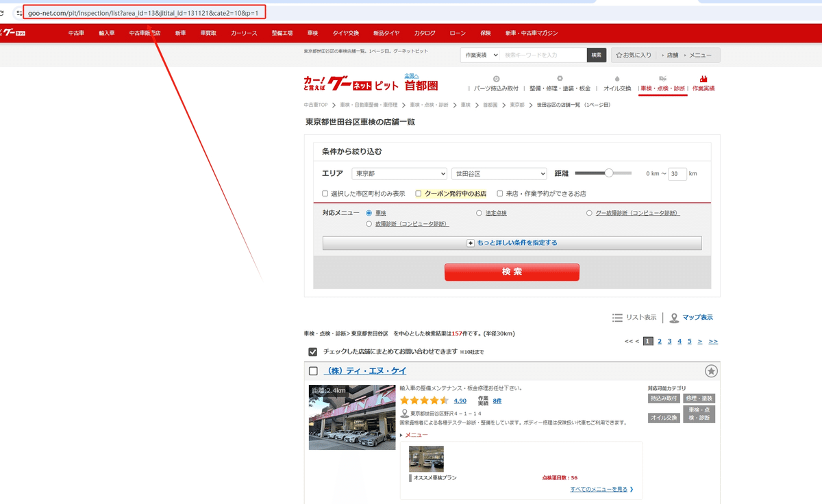
Task: Open the 世田谷区 city dropdown
Action: coord(499,174)
